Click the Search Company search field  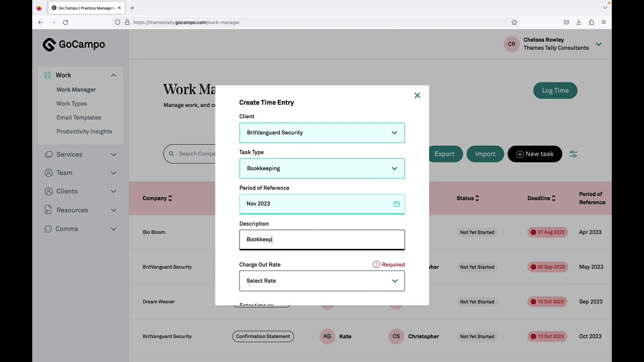190,154
